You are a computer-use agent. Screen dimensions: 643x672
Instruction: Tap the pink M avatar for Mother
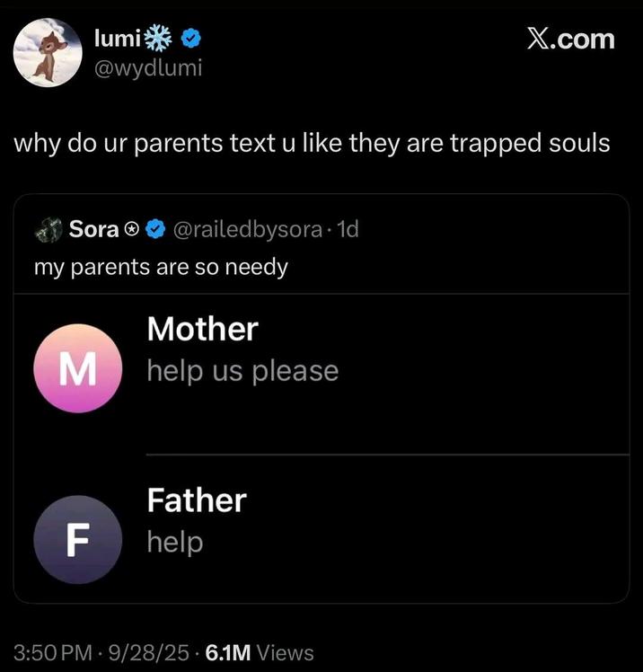(77, 368)
